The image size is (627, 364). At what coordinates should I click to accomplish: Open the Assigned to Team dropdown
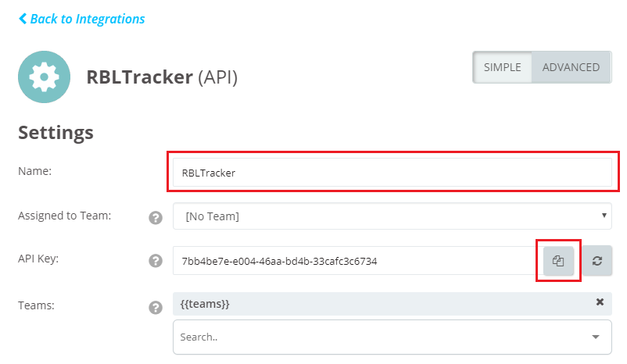tap(392, 216)
